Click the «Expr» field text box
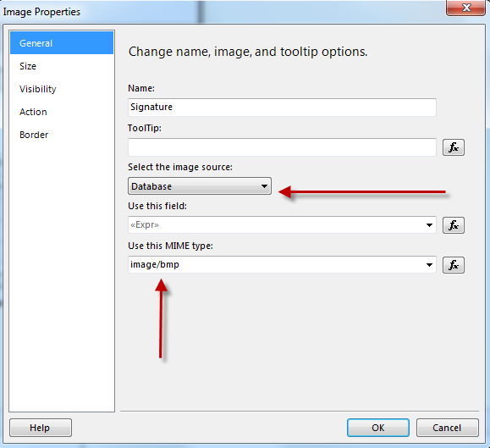 (276, 224)
